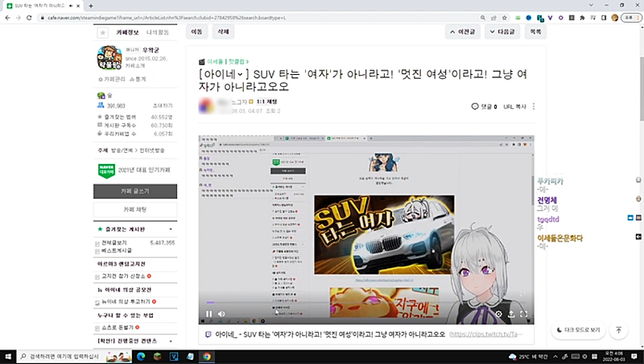Open video player settings gear
Image resolution: width=644 pixels, height=364 pixels.
[x=498, y=314]
